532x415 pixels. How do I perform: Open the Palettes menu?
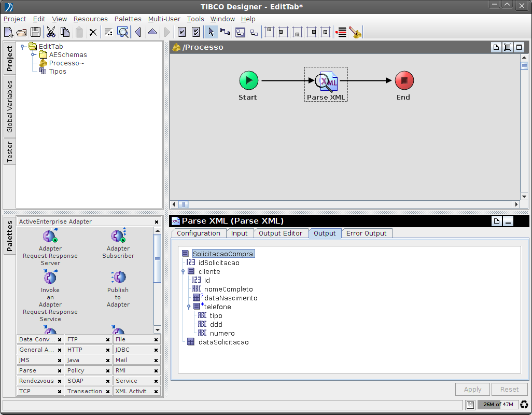[128, 19]
